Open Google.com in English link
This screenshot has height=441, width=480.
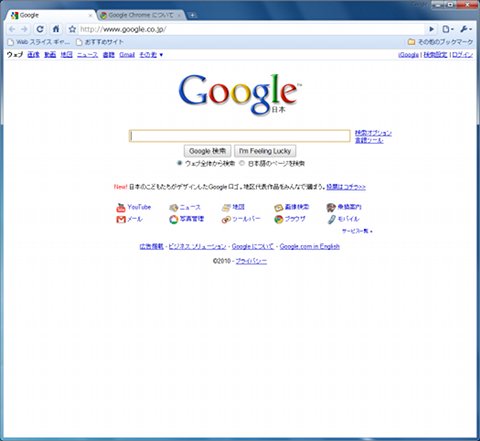point(310,247)
